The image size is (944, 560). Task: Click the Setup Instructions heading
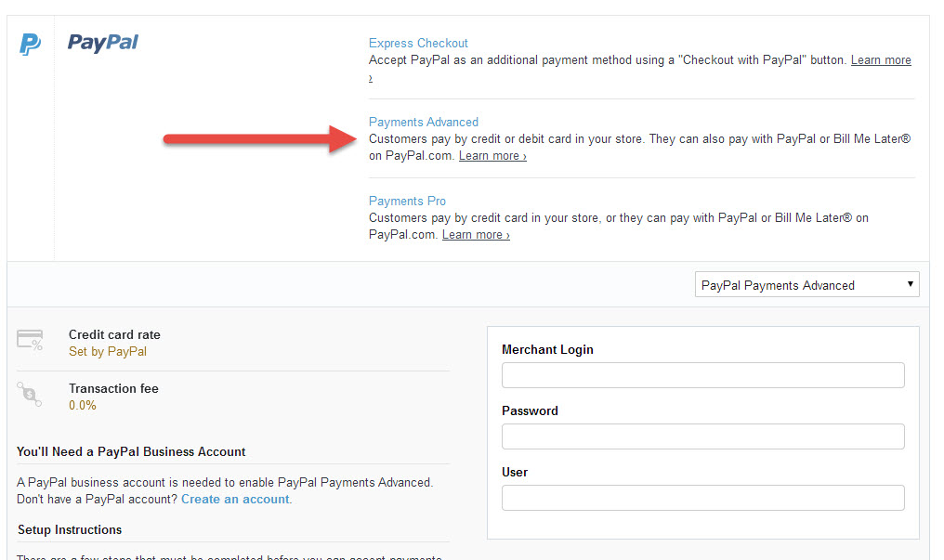70,530
